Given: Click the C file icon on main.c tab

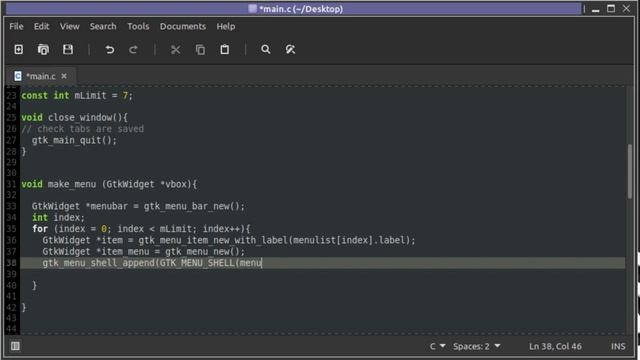Looking at the screenshot, I should (18, 76).
